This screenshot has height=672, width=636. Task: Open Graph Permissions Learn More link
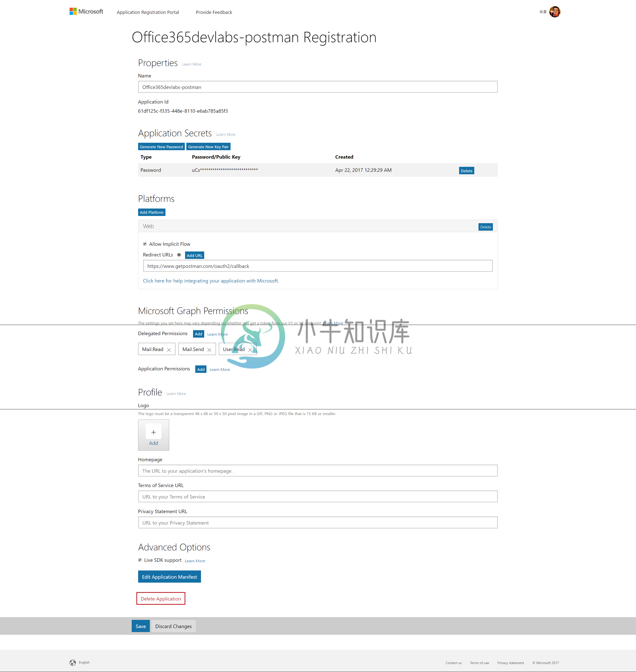click(333, 323)
